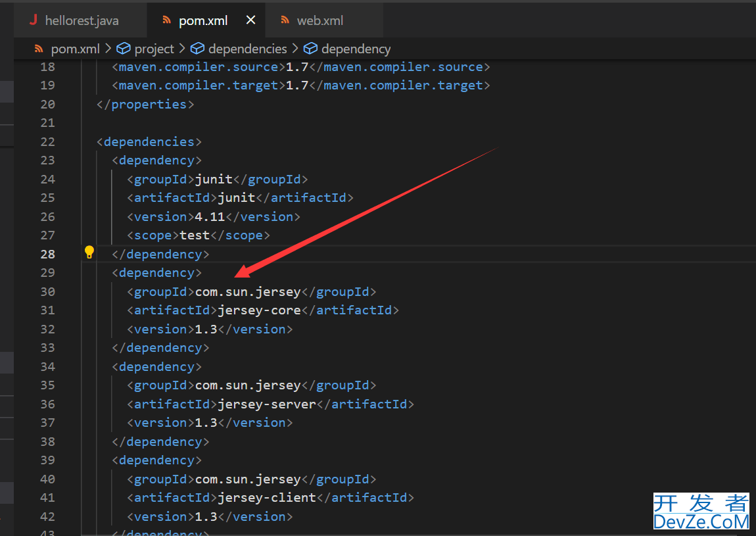Click the closing properties tag on line 20

[145, 104]
